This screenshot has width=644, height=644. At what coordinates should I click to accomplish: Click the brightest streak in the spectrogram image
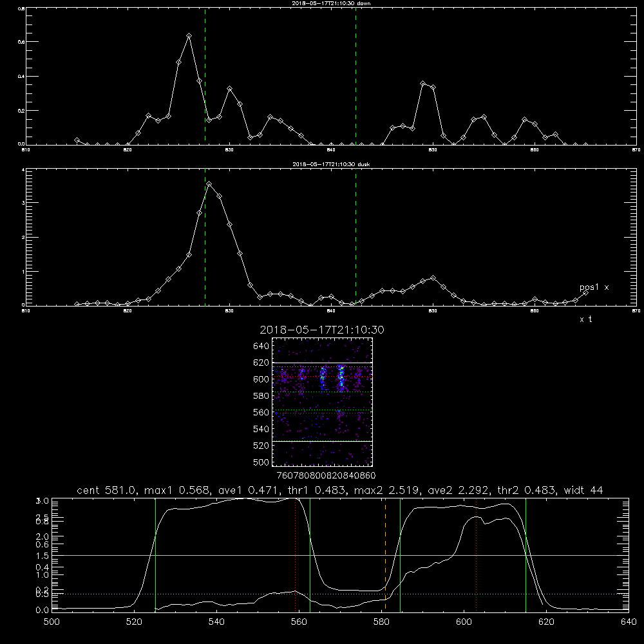[x=341, y=378]
